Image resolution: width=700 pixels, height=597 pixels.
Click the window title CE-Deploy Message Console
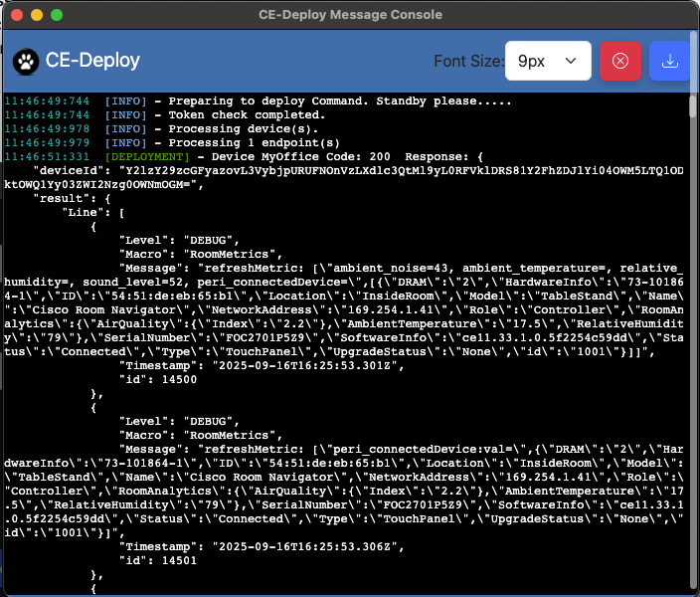(x=350, y=16)
